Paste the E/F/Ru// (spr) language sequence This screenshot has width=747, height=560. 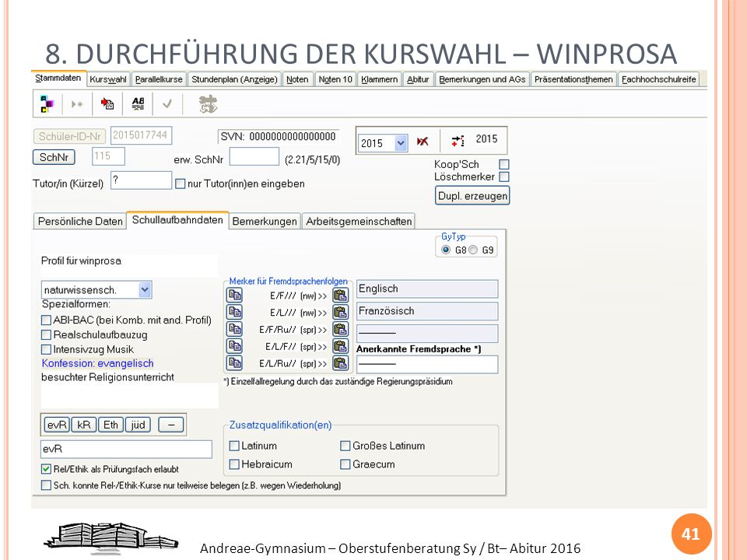click(x=340, y=329)
